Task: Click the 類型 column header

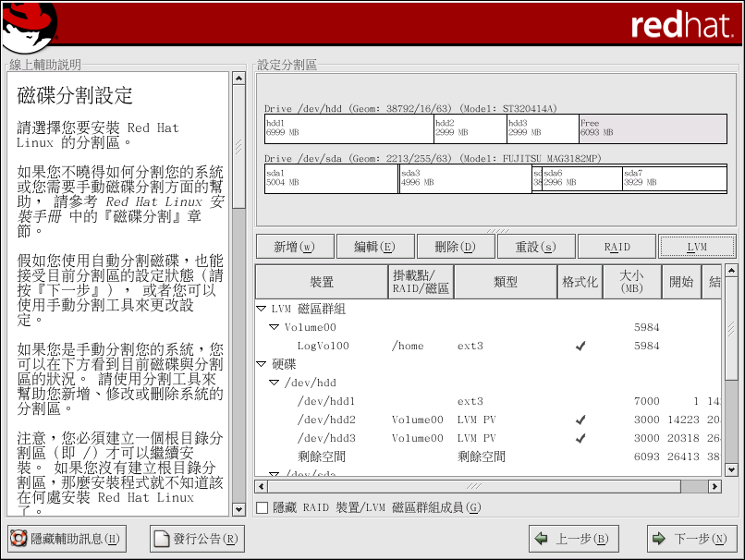Action: (506, 282)
